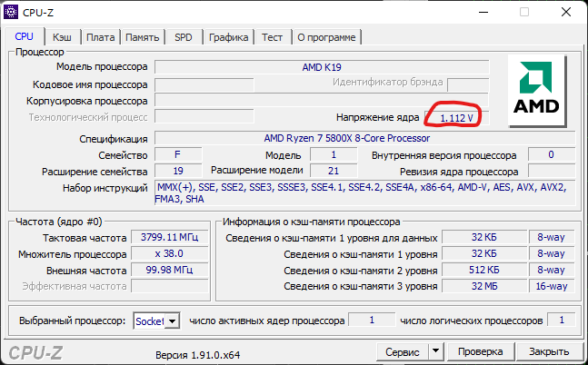This screenshot has width=588, height=365.
Task: Click the L1 data cache 32 КБ value
Action: point(484,237)
